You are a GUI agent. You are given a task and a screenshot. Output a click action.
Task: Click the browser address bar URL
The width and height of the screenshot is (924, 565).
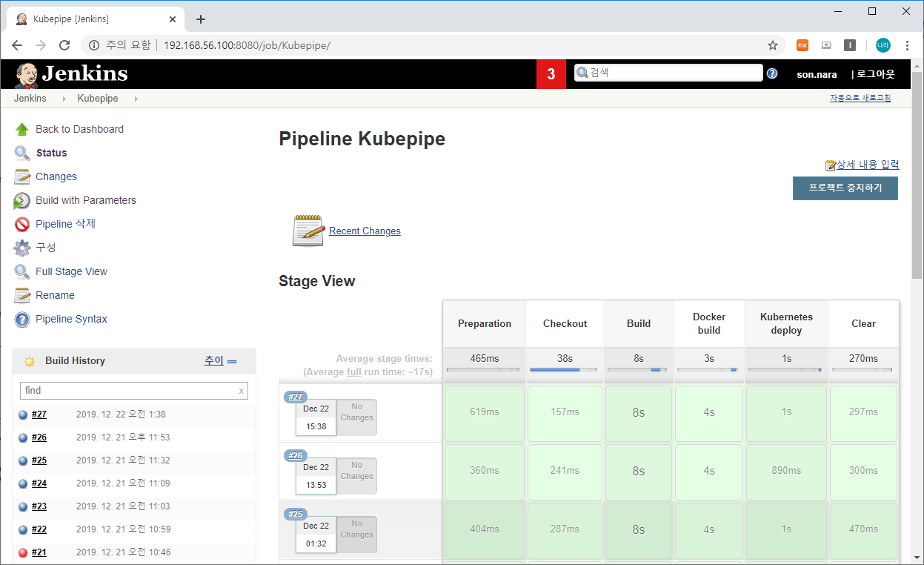click(x=247, y=45)
